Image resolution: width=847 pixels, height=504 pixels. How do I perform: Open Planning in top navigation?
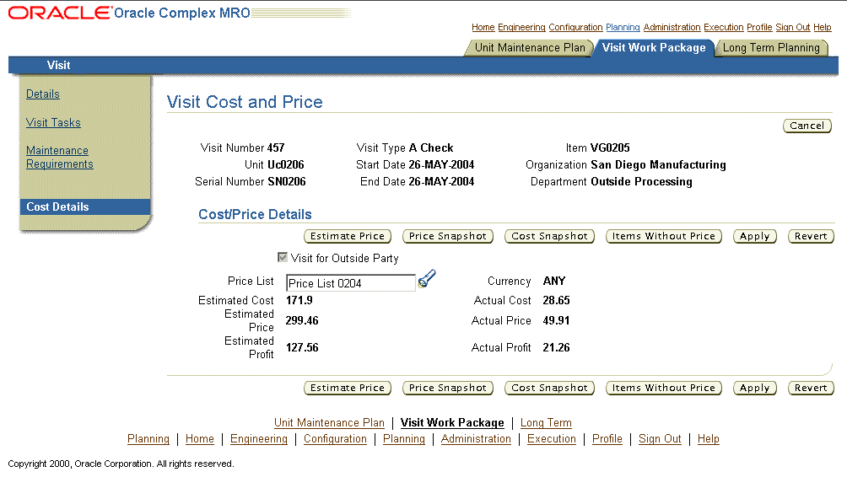tap(623, 27)
